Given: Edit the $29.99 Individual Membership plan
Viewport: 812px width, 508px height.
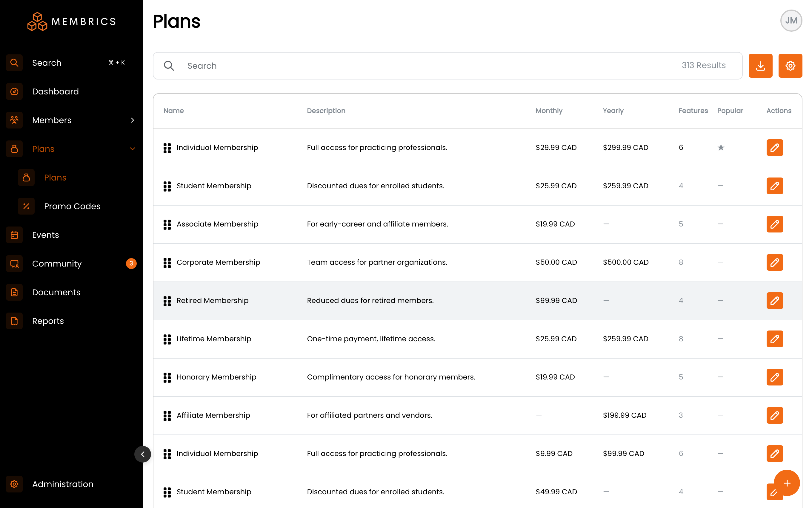Looking at the screenshot, I should pyautogui.click(x=775, y=148).
